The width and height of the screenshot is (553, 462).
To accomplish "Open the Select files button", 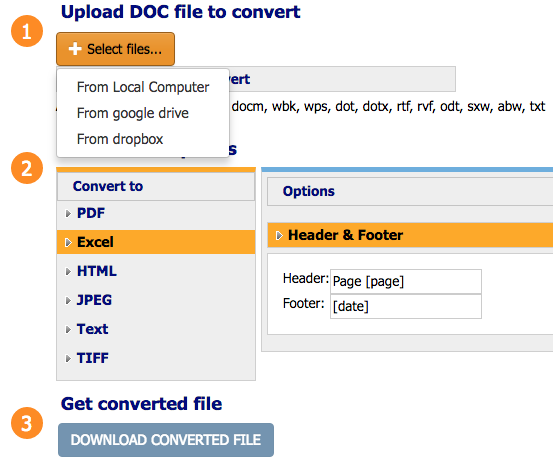I will coord(115,49).
